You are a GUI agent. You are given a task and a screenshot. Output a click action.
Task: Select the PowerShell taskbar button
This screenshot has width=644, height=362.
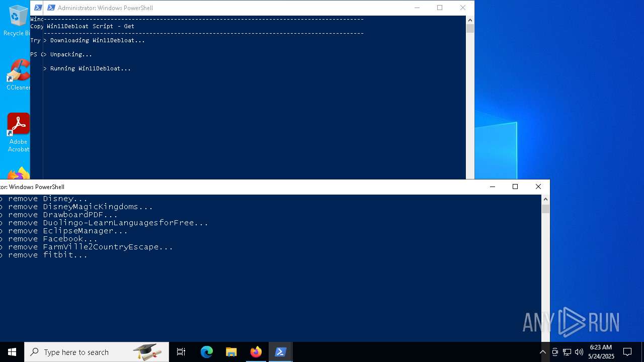[281, 352]
